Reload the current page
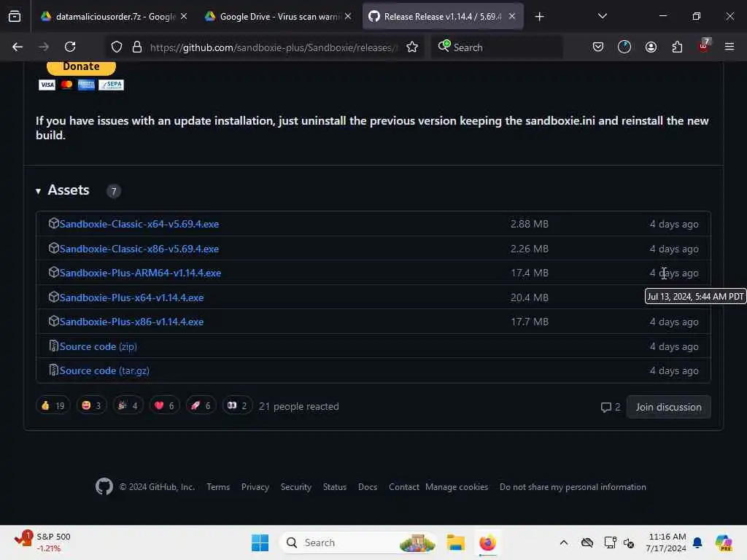This screenshot has width=747, height=560. point(70,47)
